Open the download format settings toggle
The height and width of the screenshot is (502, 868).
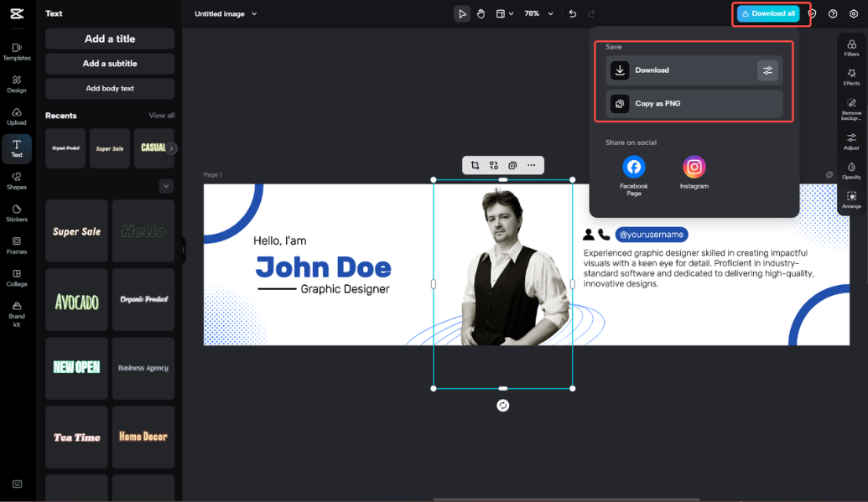point(767,70)
